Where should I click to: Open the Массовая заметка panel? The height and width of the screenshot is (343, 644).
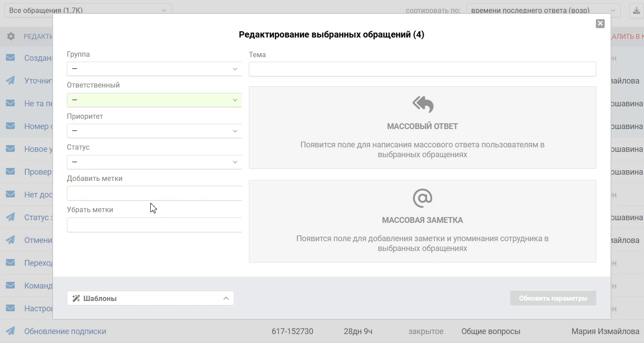click(x=422, y=221)
